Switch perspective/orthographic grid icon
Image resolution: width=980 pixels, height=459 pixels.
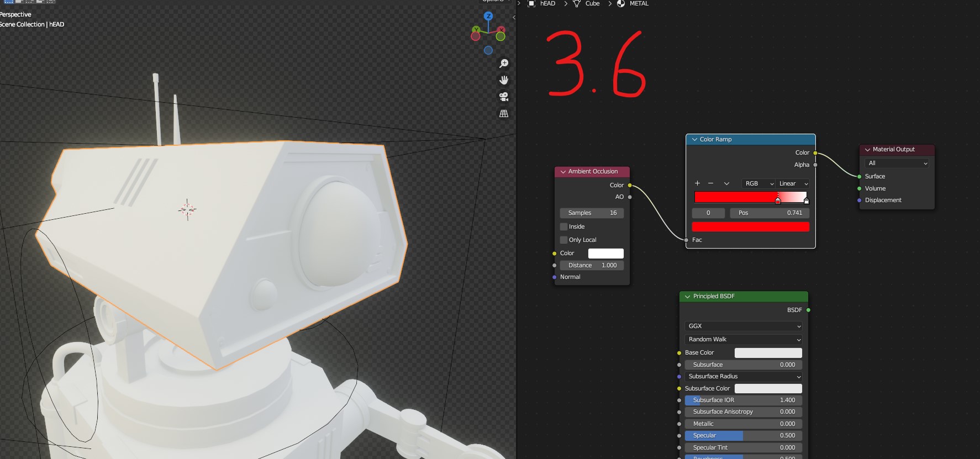pyautogui.click(x=504, y=113)
